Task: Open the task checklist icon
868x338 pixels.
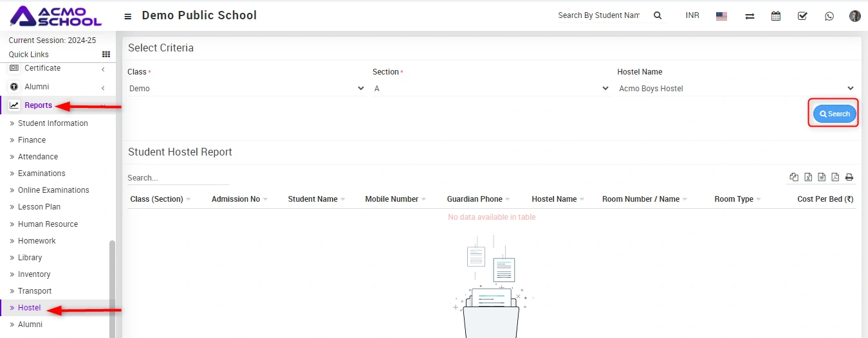Action: 802,16
